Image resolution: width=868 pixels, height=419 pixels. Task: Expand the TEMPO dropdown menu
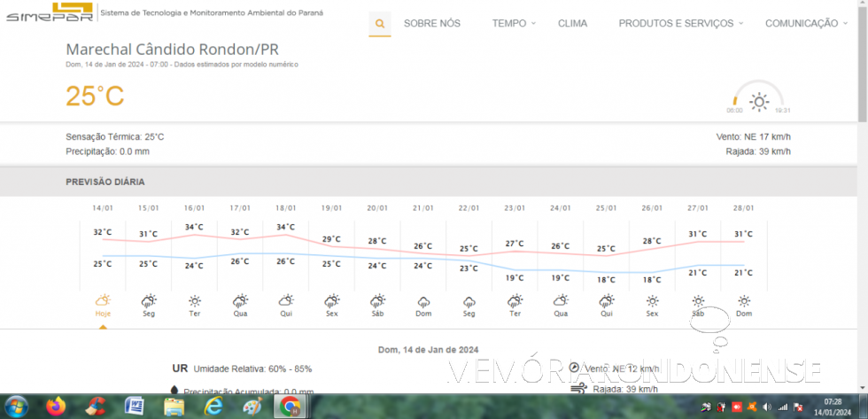(x=514, y=24)
